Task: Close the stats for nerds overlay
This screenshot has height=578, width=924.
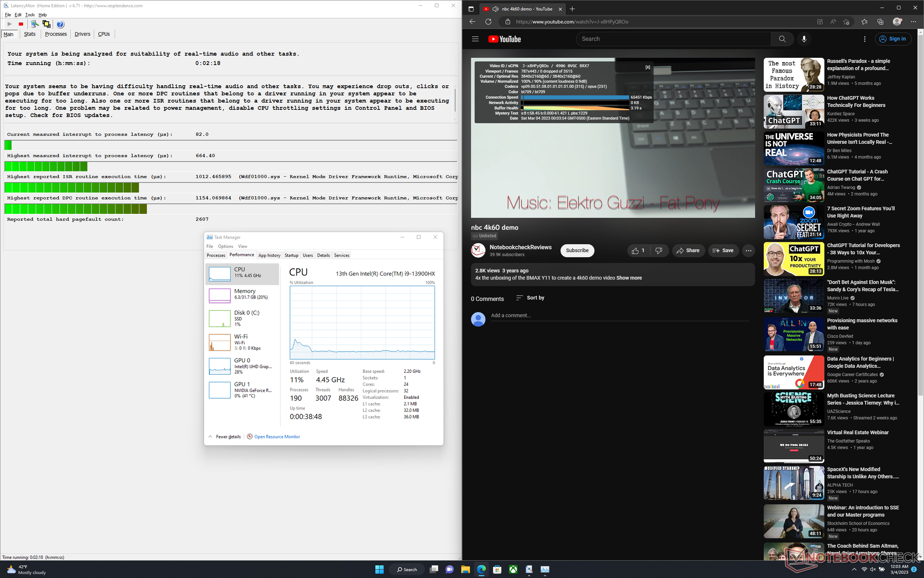Action: [648, 67]
